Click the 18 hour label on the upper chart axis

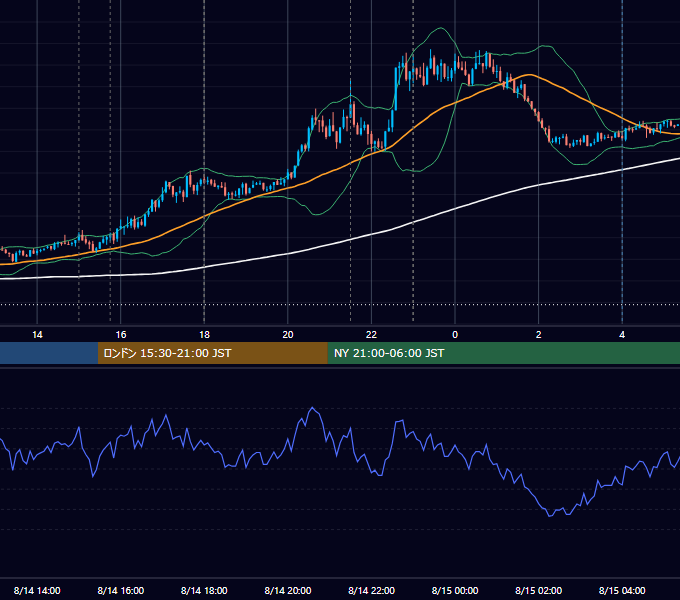click(x=204, y=335)
